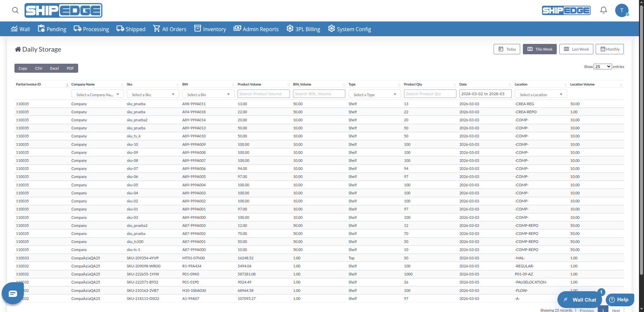Click the Daily Storage home icon

tap(18, 50)
